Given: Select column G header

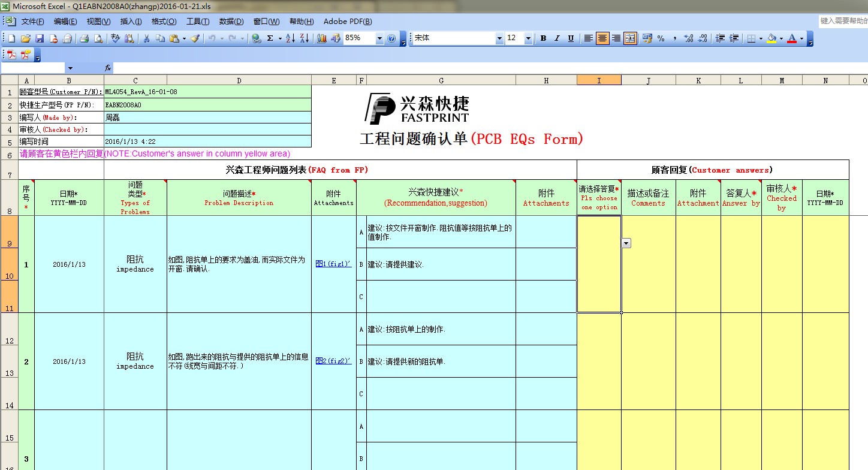Looking at the screenshot, I should [x=441, y=80].
